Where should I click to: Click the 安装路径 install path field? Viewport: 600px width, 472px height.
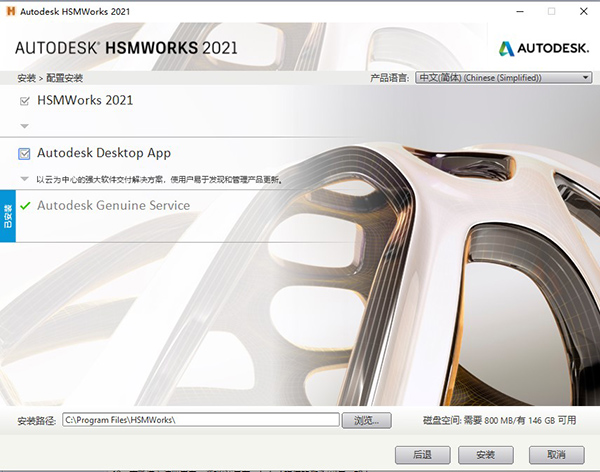[x=200, y=420]
